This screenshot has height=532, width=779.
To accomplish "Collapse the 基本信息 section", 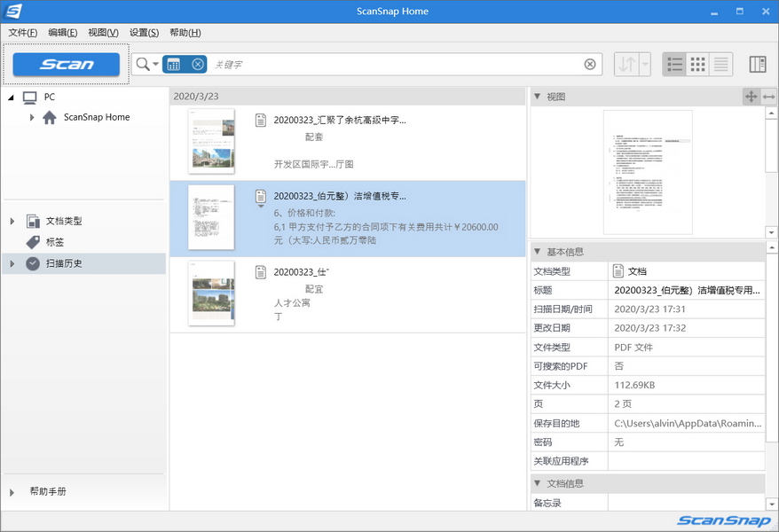I will pyautogui.click(x=538, y=252).
